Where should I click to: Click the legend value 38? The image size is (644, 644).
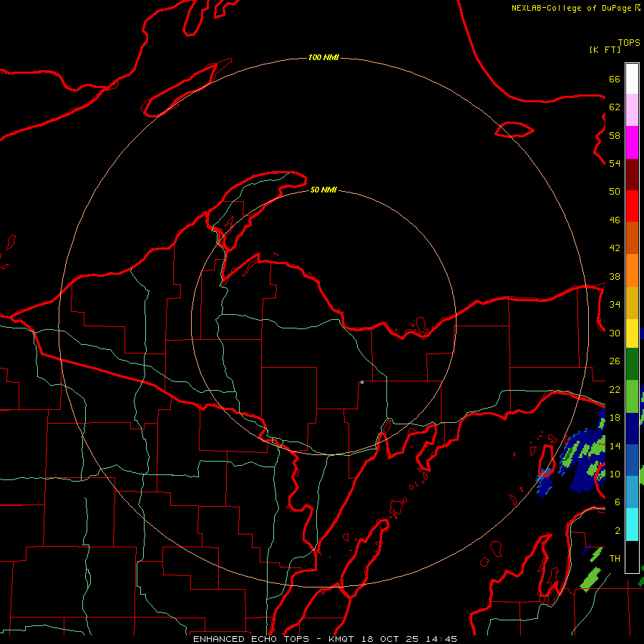pyautogui.click(x=615, y=277)
